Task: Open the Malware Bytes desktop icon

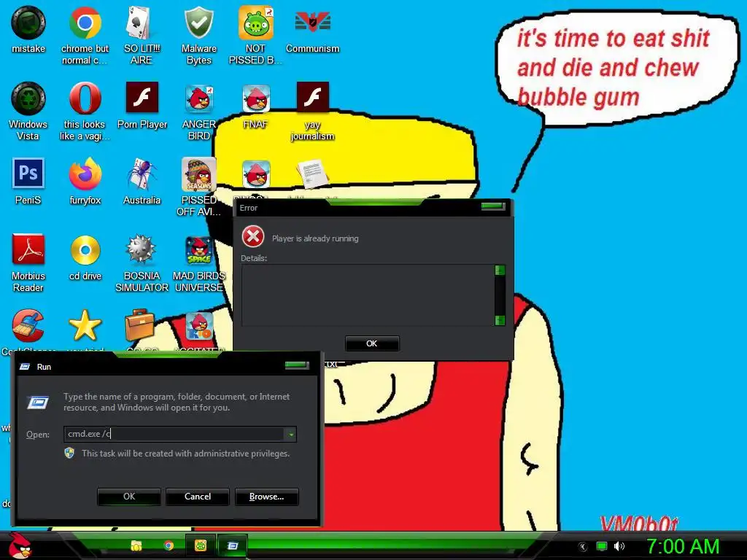Action: point(198,23)
